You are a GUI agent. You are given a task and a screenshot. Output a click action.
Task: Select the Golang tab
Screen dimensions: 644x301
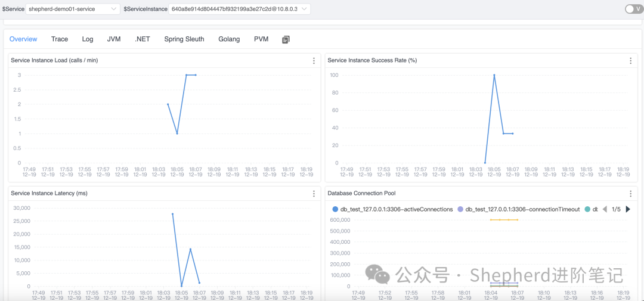click(229, 39)
